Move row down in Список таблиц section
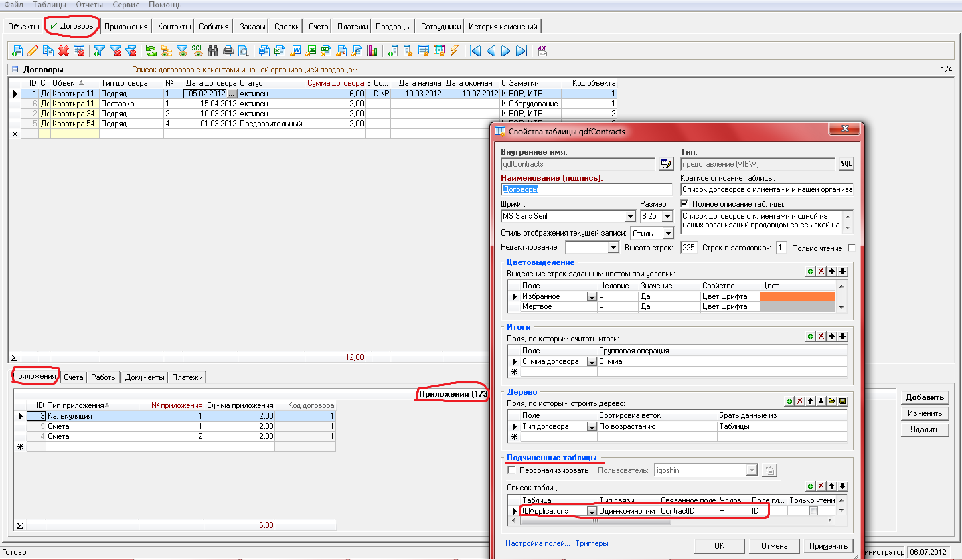This screenshot has height=560, width=962. pos(843,486)
